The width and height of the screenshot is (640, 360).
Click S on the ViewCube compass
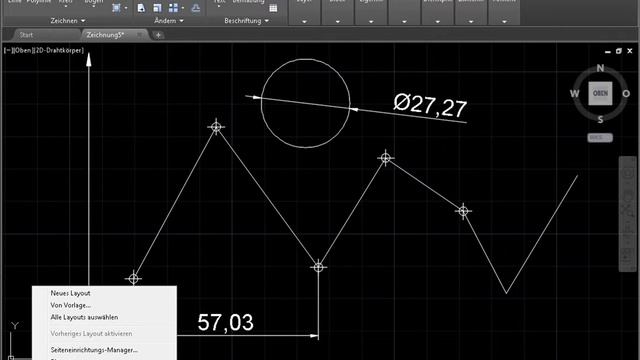(x=600, y=120)
